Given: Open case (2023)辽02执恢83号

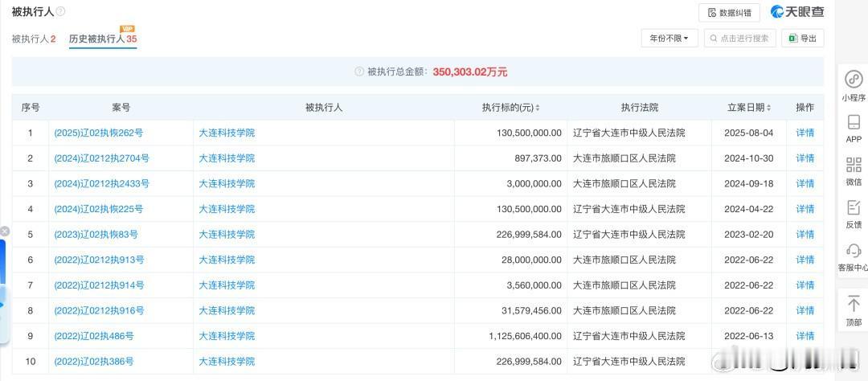Looking at the screenshot, I should 96,235.
